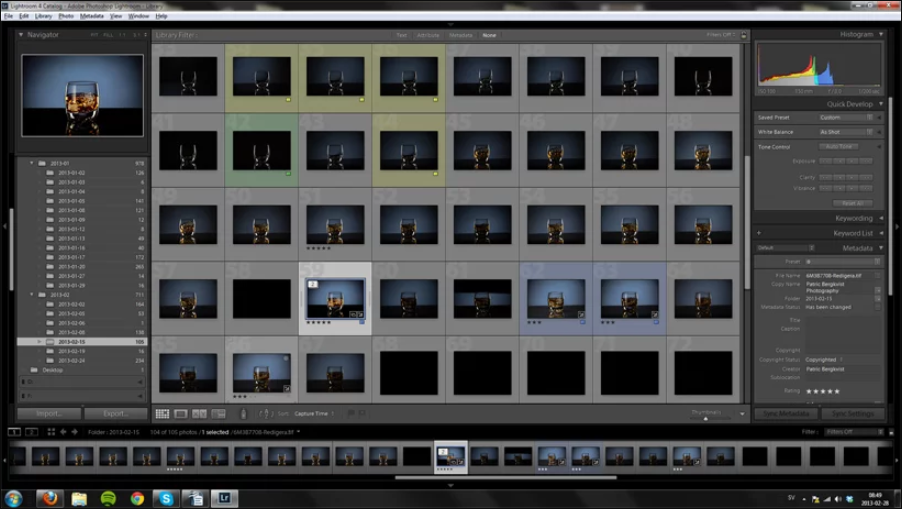Viewport: 902px width, 509px height.
Task: Click the Sync Settings button
Action: pos(853,414)
